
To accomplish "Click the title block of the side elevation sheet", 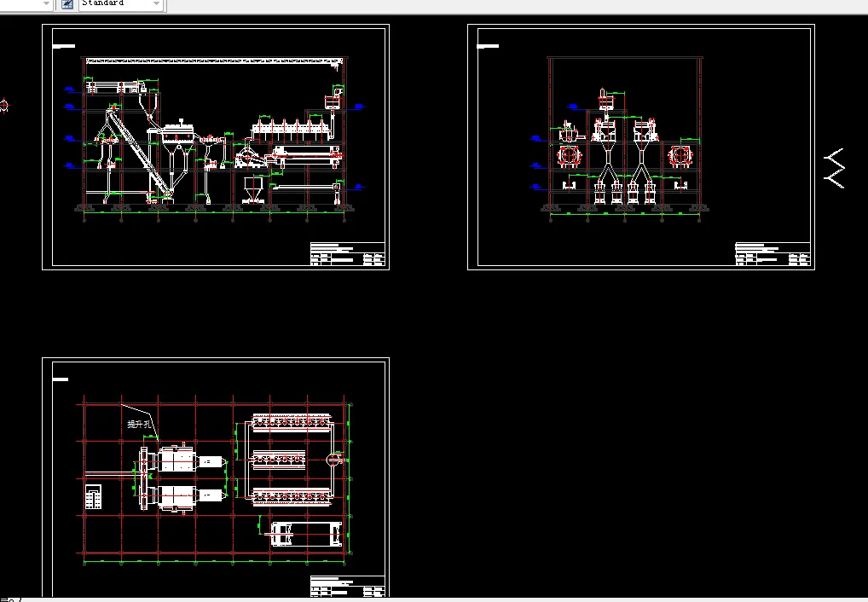I will click(348, 254).
